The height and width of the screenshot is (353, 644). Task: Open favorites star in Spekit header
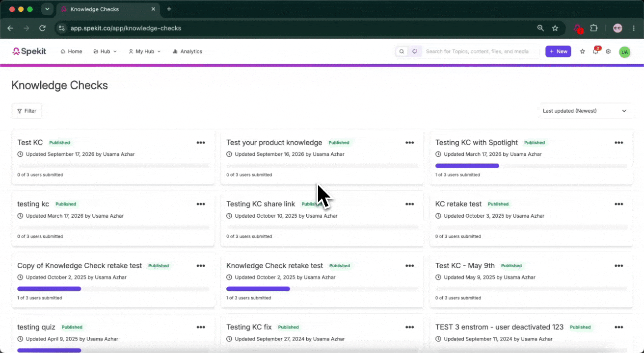583,51
